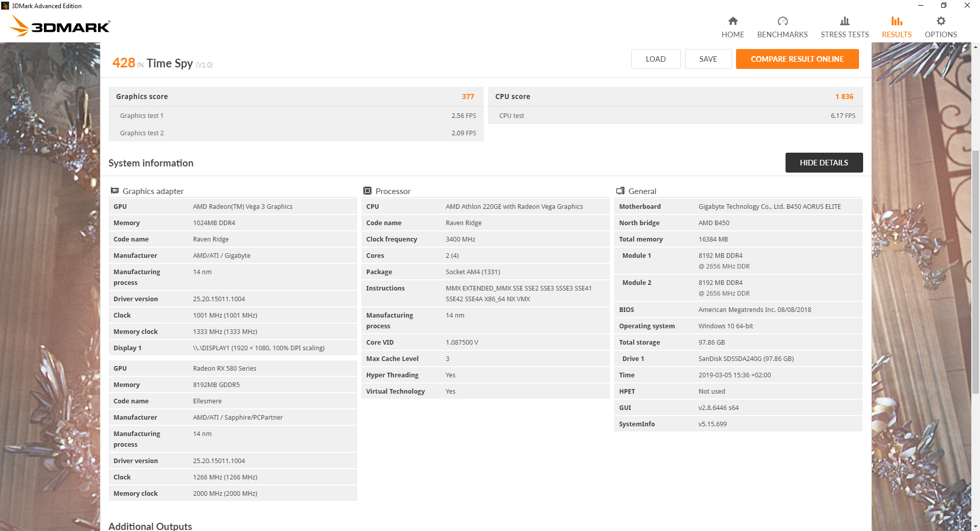Click the Graphics adapter section icon
Screen dimensions: 980x531
[115, 190]
